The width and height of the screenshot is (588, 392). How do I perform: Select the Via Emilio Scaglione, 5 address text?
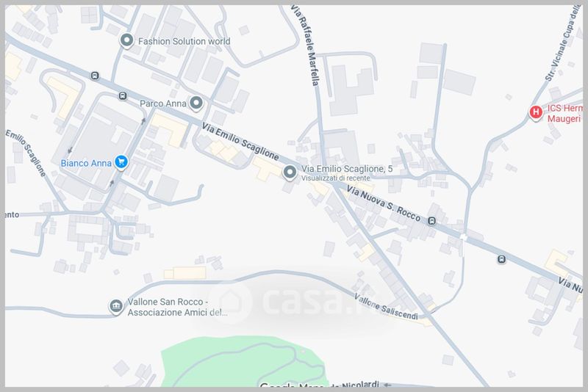pyautogui.click(x=347, y=169)
